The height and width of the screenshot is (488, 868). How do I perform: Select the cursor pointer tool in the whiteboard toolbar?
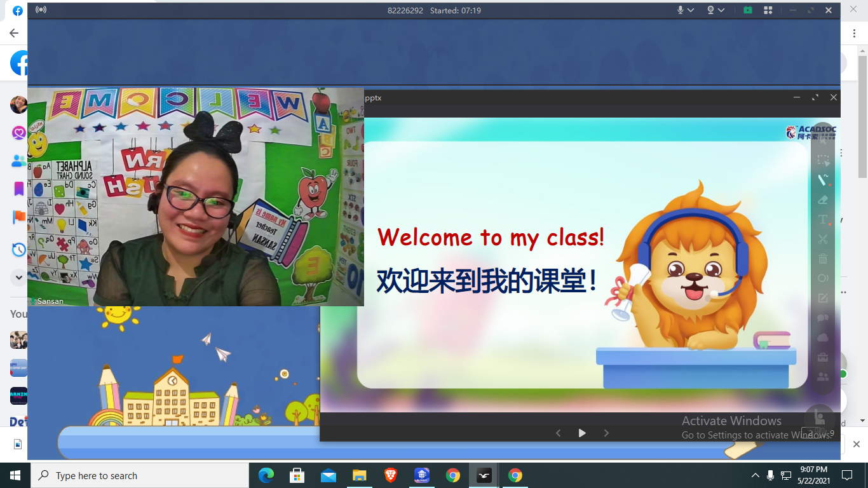point(824,139)
